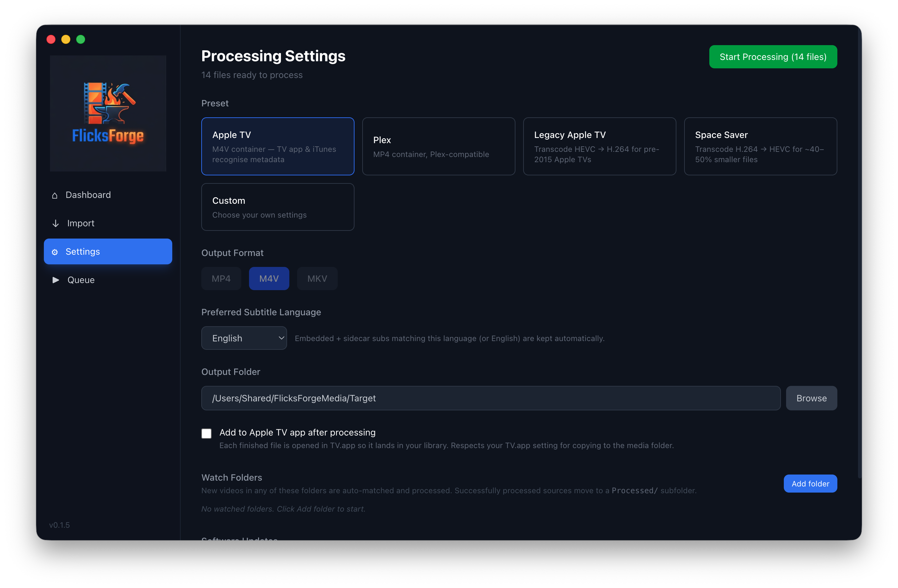898x588 pixels.
Task: Select the Apple TV preset card
Action: 278,146
